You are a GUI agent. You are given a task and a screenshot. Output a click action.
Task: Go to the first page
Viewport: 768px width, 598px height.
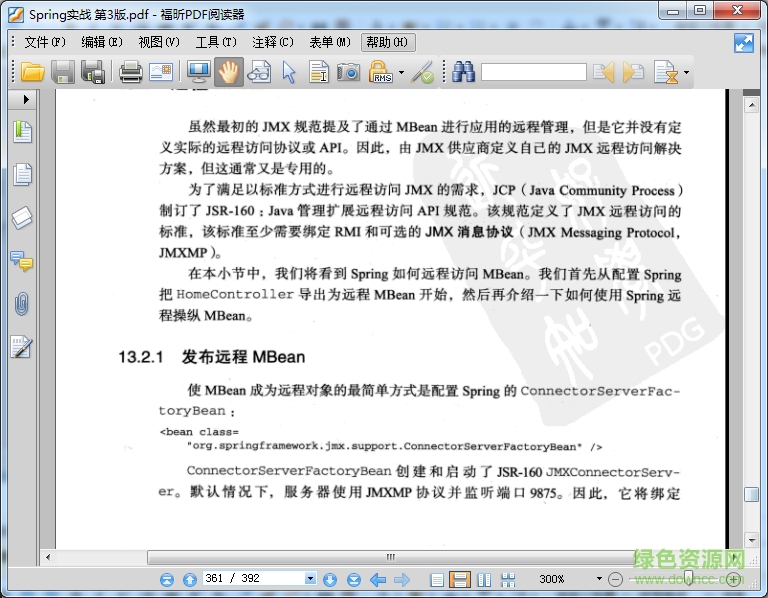[x=167, y=580]
